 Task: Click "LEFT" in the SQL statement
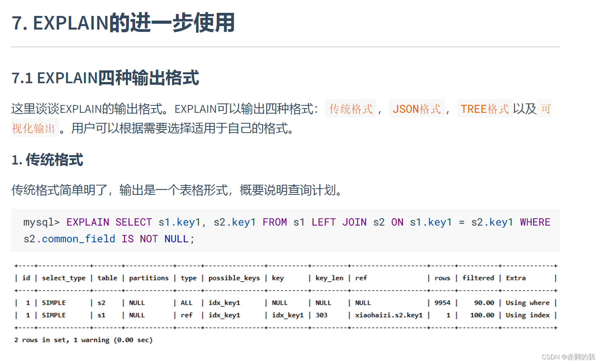[323, 222]
